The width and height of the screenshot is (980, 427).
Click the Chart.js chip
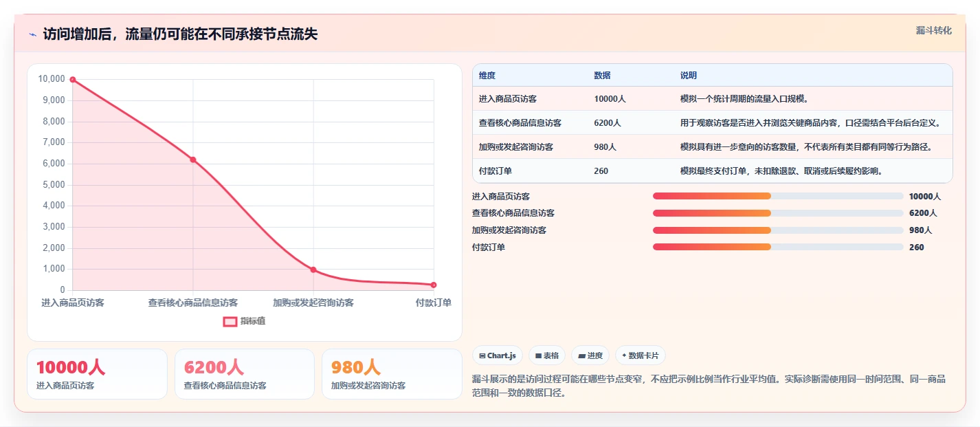(498, 355)
